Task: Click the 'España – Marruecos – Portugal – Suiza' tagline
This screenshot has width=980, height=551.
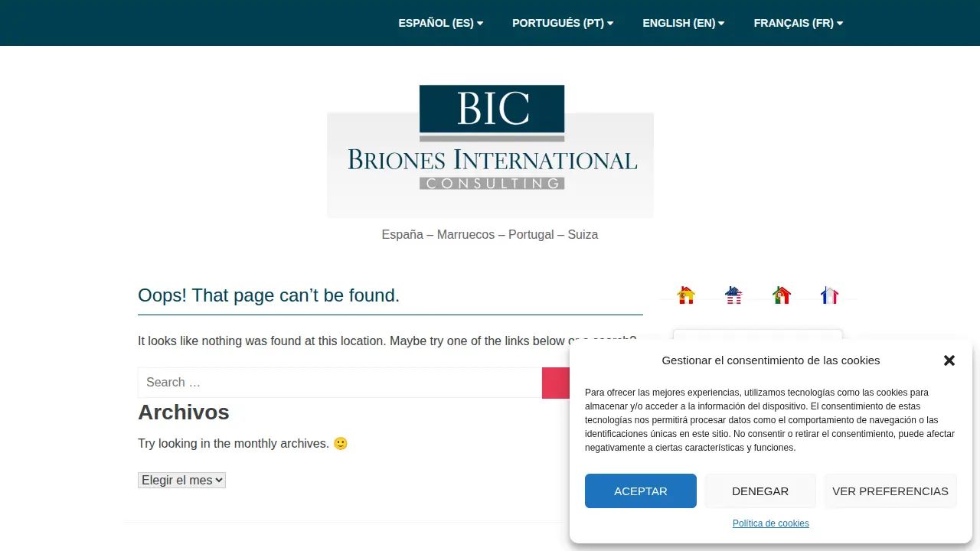Action: click(x=490, y=234)
